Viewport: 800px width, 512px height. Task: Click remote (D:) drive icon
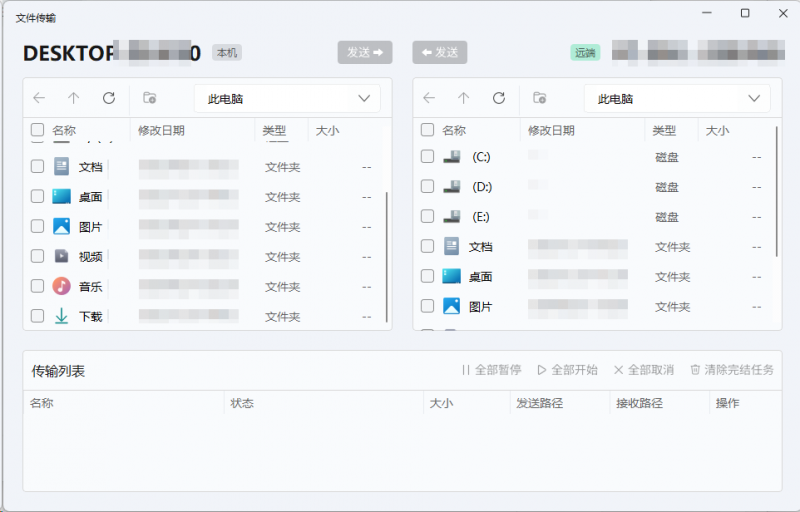point(452,187)
